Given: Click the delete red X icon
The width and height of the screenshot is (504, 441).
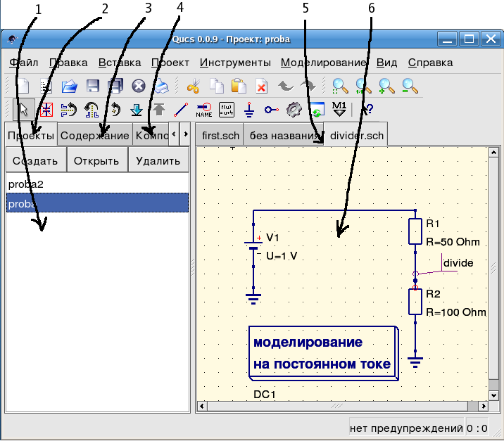Looking at the screenshot, I should pos(261,86).
